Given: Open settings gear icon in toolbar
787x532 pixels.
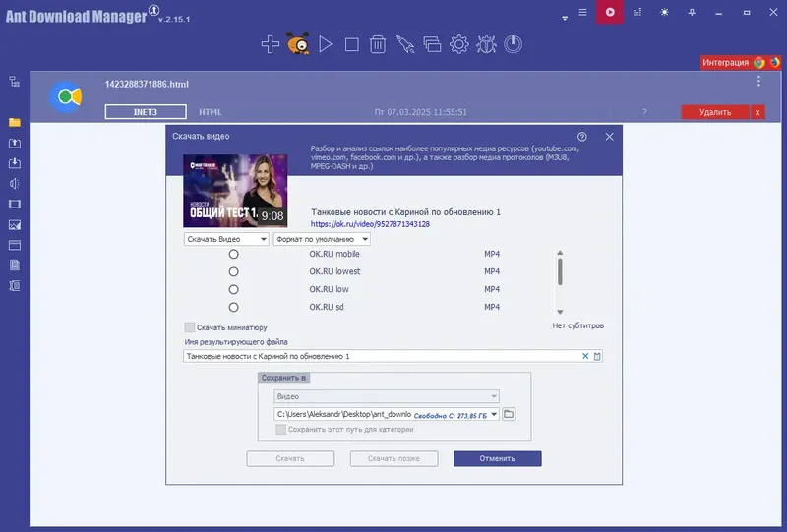Looking at the screenshot, I should coord(458,44).
